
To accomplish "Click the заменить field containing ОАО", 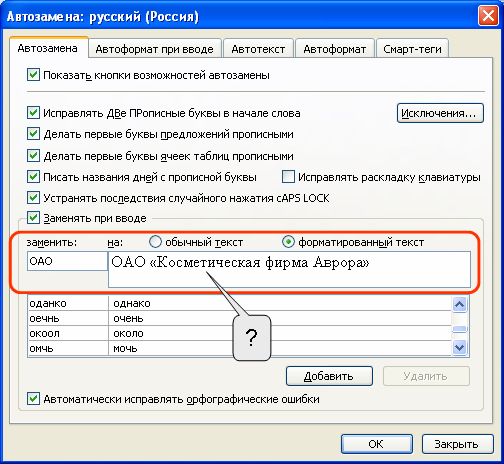I will click(67, 261).
